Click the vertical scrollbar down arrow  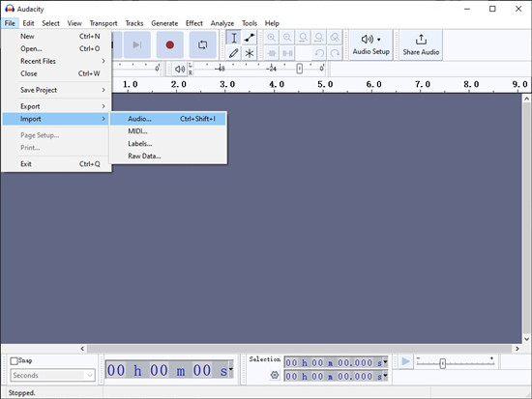click(x=526, y=339)
